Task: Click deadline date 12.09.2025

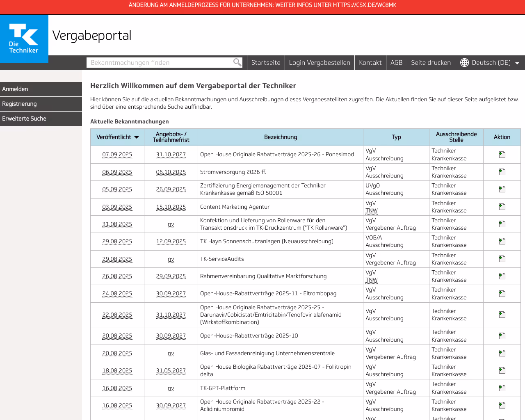Action: [171, 242]
